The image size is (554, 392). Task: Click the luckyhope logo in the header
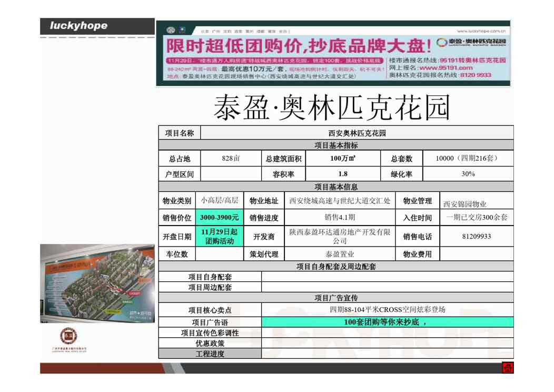pos(79,26)
